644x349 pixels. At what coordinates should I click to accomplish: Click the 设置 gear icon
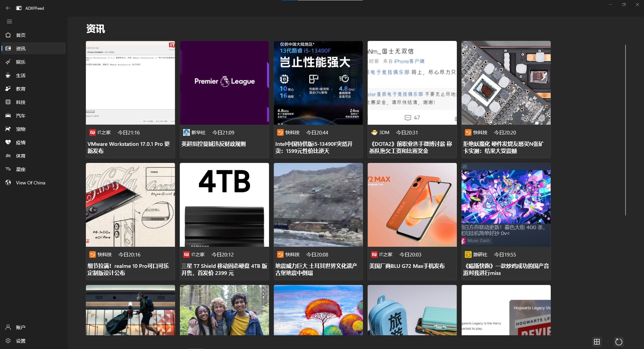point(8,341)
